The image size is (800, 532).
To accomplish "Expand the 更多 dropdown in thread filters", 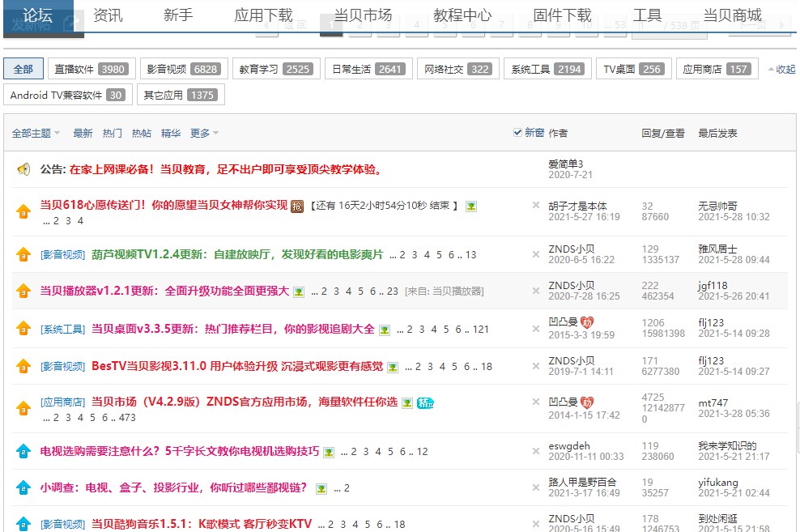I will click(204, 133).
